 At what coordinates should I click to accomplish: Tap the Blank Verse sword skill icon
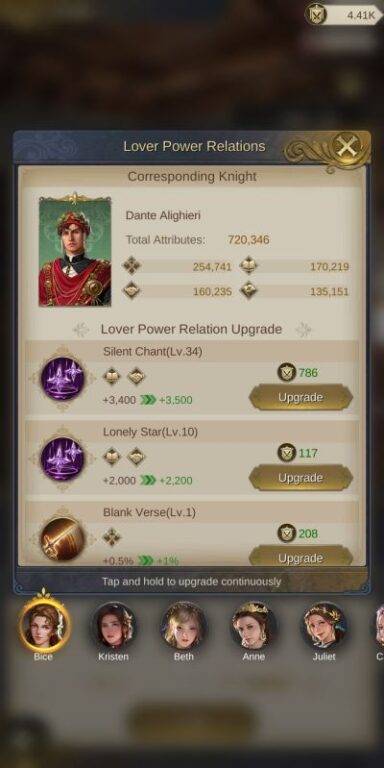(62, 539)
